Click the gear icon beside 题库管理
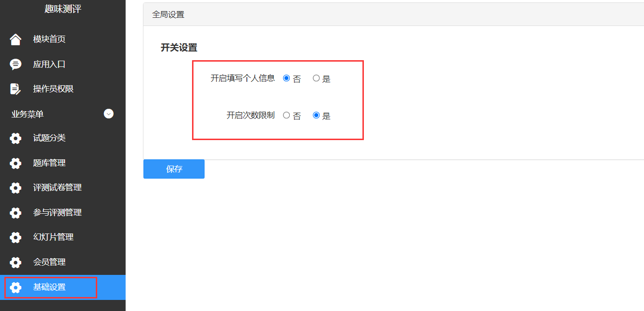Image resolution: width=644 pixels, height=311 pixels. [15, 163]
